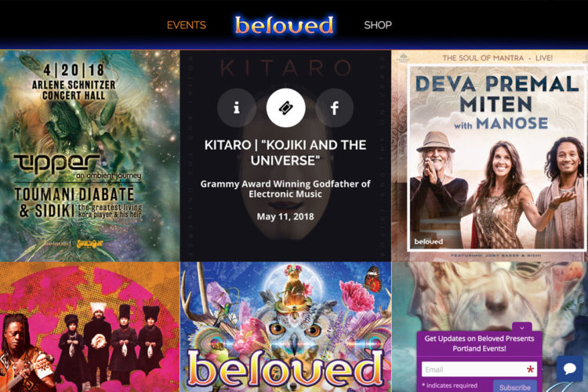The width and height of the screenshot is (588, 392).
Task: Click the Kitaro Kojiki and the Universe title
Action: (285, 153)
